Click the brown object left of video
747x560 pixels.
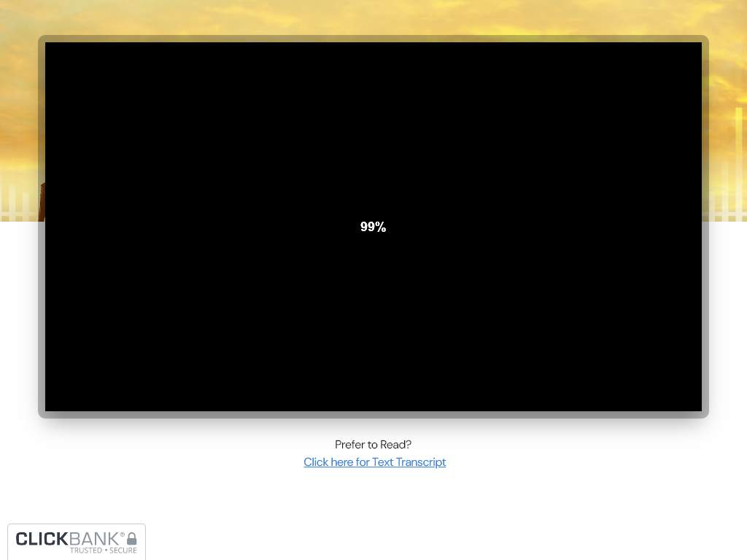click(x=42, y=201)
